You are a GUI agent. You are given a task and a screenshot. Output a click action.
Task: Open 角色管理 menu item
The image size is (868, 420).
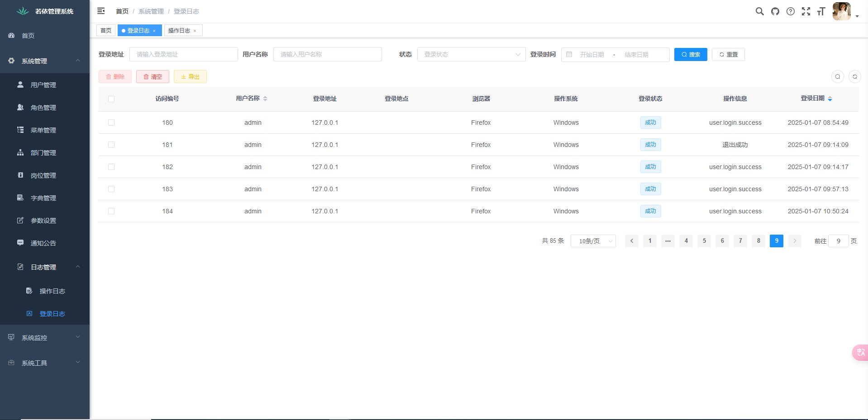[45, 107]
